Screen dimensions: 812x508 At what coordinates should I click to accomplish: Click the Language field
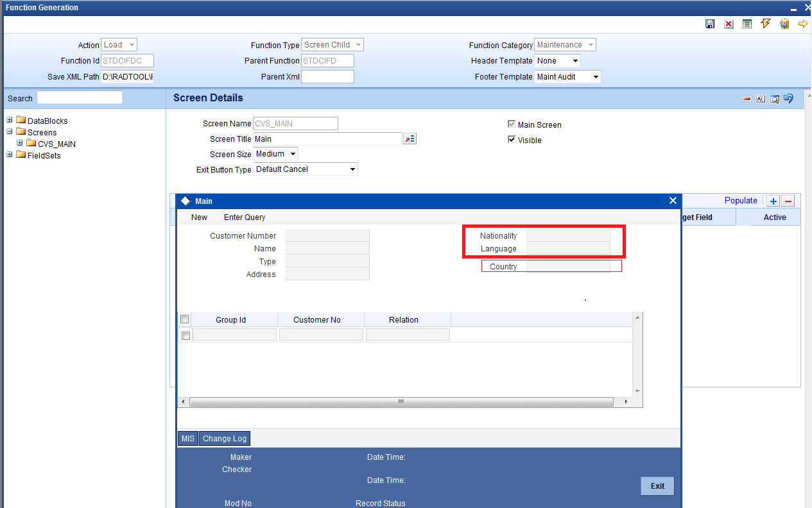point(568,248)
